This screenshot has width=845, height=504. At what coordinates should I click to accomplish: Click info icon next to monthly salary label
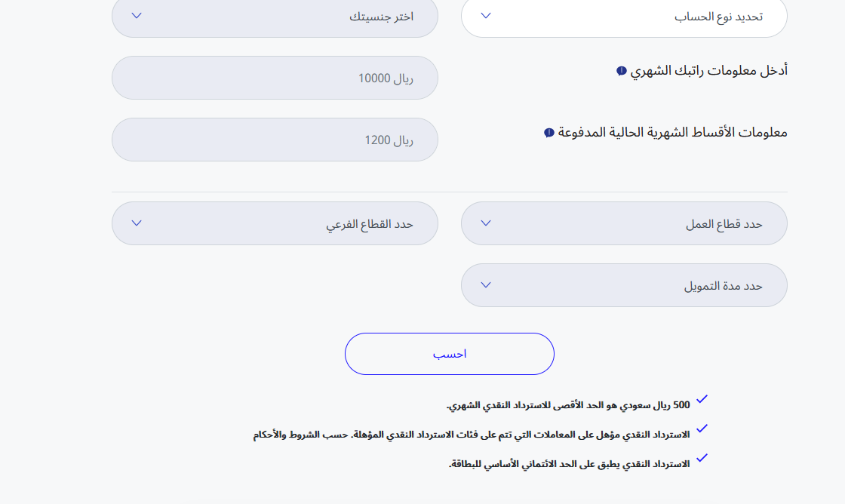(622, 71)
